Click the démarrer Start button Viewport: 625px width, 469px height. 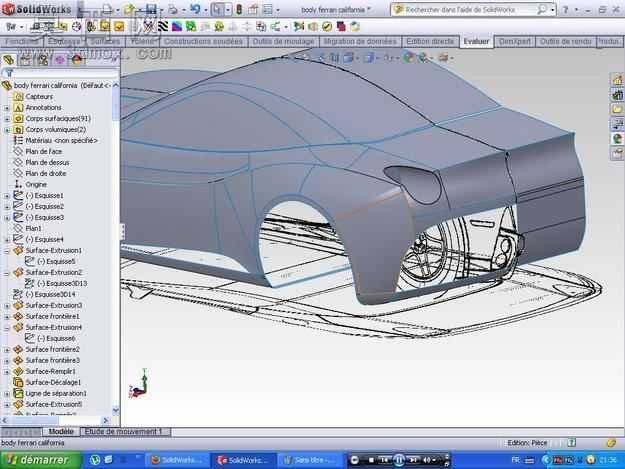40,460
